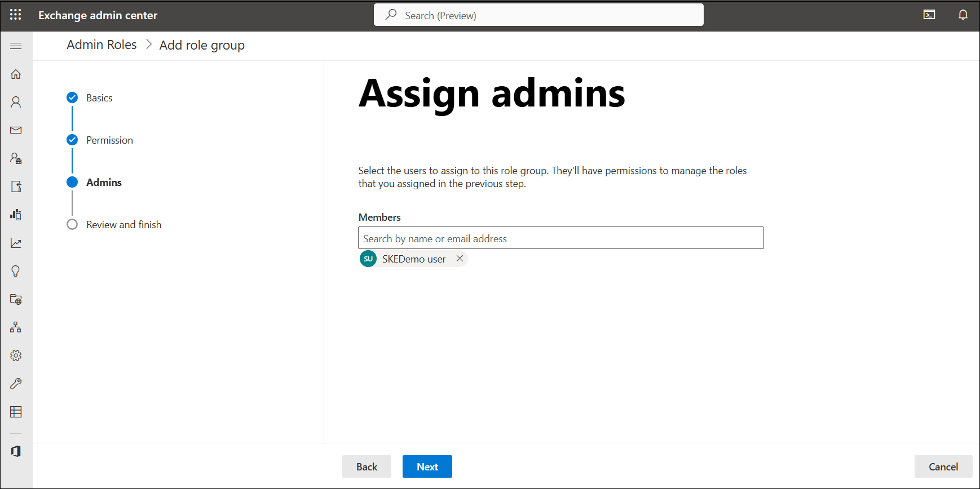Open Cloud Shell icon in header

click(929, 15)
